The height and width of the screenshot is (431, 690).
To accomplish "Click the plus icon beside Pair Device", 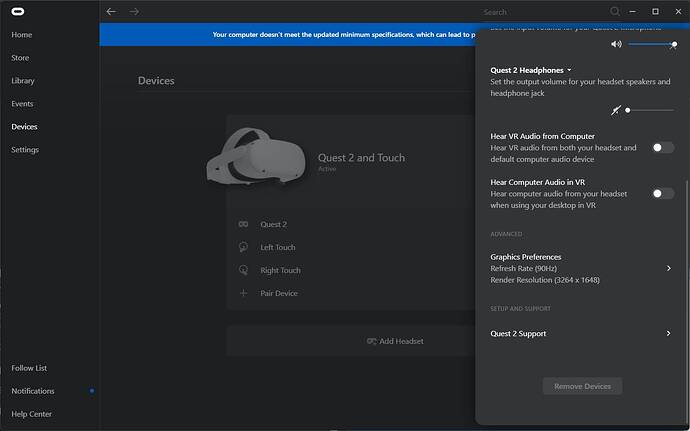I will (x=243, y=293).
